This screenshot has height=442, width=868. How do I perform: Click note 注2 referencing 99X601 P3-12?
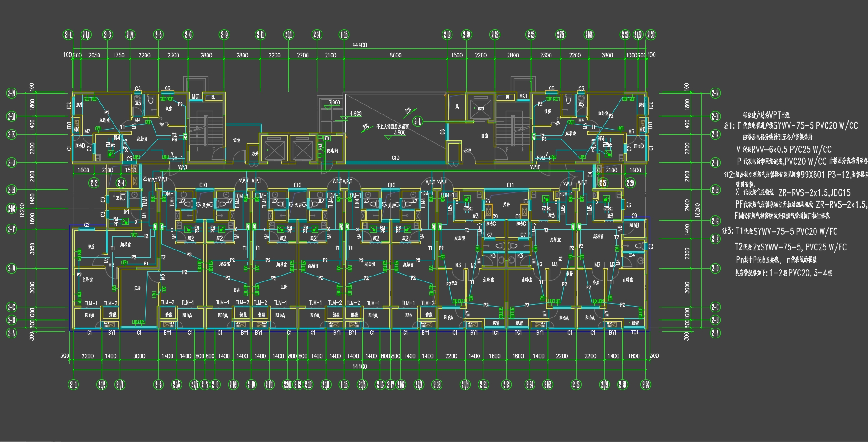[x=796, y=174]
